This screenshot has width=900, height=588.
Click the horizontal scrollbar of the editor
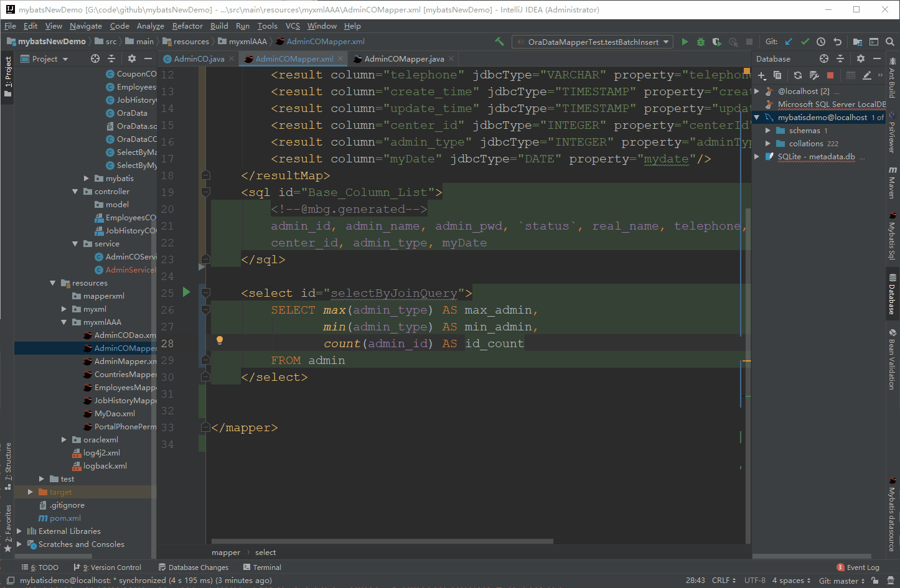pos(382,541)
